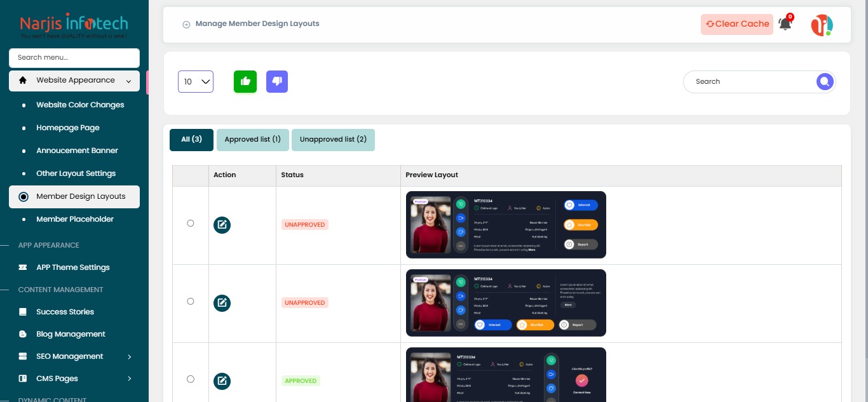Switch to the Unapproved list (2) tab
This screenshot has height=402, width=868.
333,140
